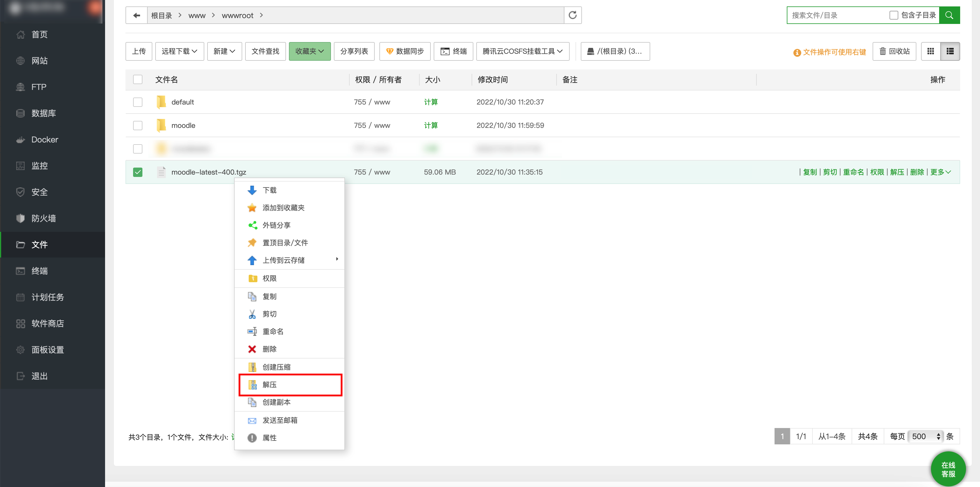Open Docker from the sidebar
980x487 pixels.
point(45,140)
